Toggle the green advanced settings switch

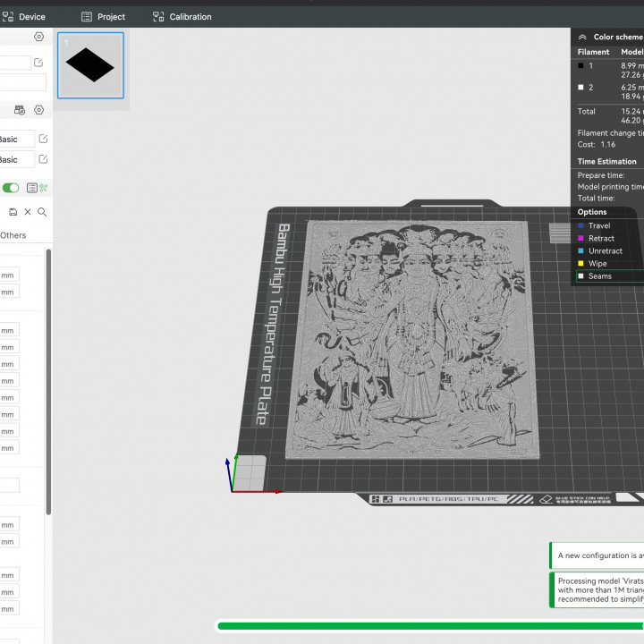point(11,188)
